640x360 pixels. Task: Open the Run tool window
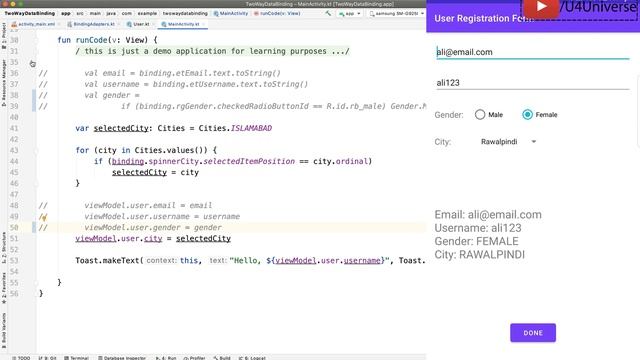[x=166, y=358]
